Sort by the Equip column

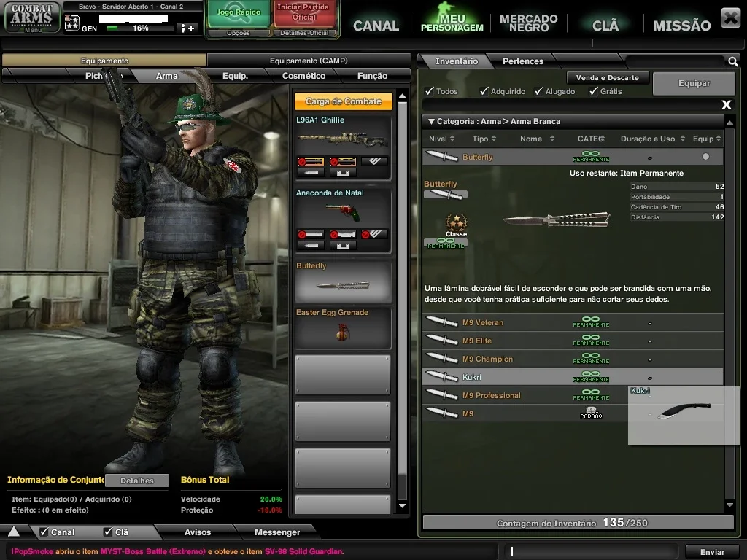707,139
